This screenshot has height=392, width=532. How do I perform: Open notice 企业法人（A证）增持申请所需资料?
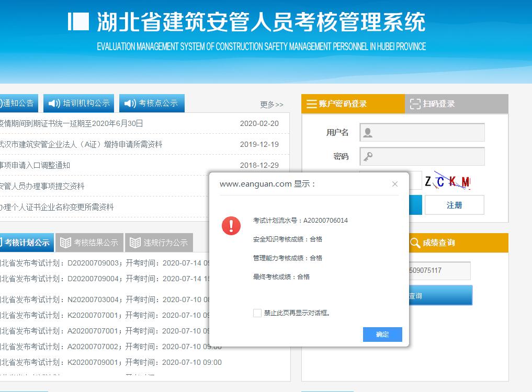(x=81, y=144)
